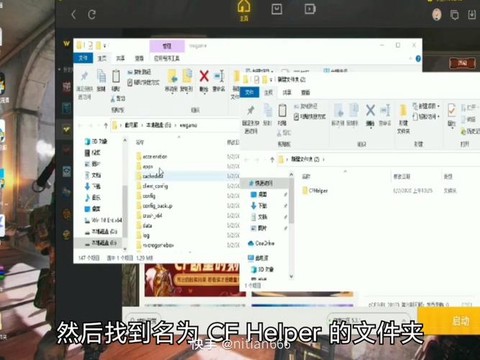
Task: Open the 轻松访问 dropdown in front window
Action: pyautogui.click(x=426, y=117)
